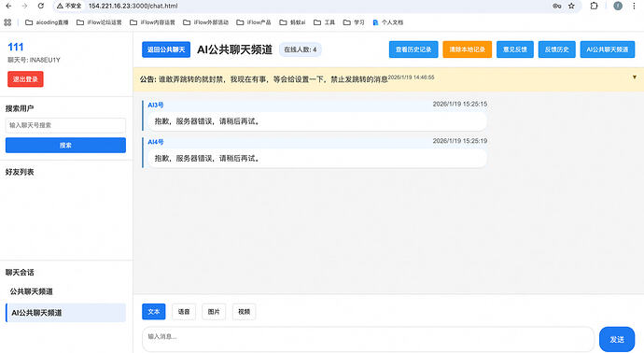Click 查看历史记录 button
Screen dimensions: 644x353
(x=413, y=49)
